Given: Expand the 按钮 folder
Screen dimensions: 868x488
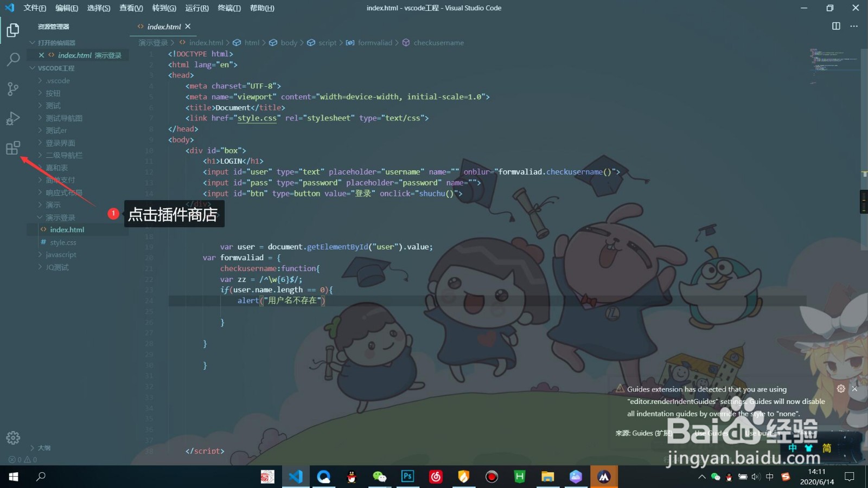Looking at the screenshot, I should 78,93.
